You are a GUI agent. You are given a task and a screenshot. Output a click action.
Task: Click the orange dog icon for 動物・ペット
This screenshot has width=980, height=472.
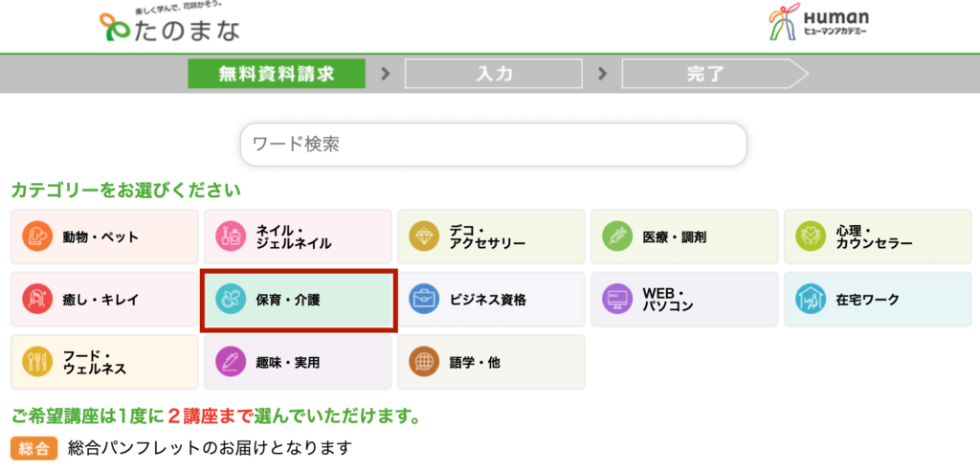(34, 236)
